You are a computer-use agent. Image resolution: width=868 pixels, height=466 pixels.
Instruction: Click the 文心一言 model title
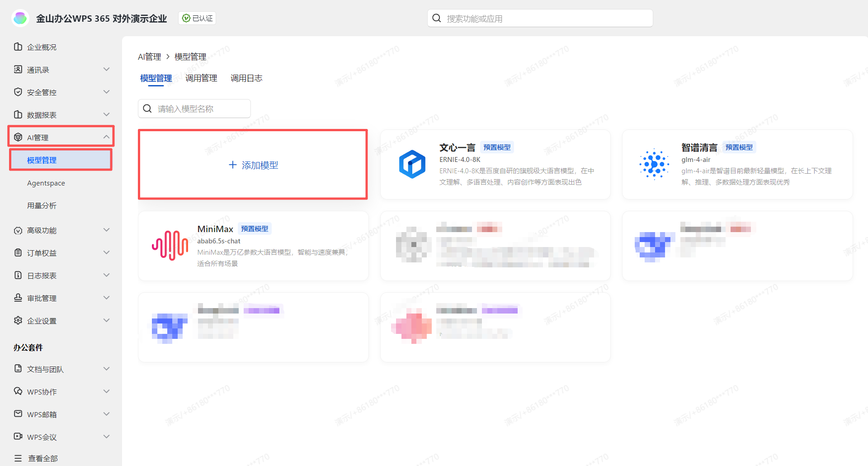pos(457,147)
